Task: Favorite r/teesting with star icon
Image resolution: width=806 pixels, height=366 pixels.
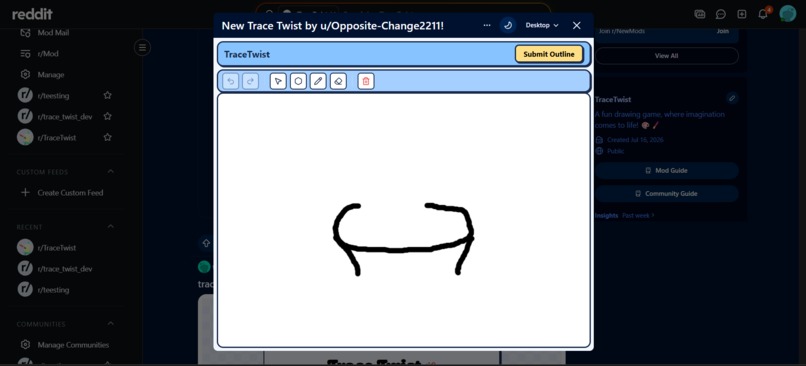Action: pyautogui.click(x=107, y=95)
